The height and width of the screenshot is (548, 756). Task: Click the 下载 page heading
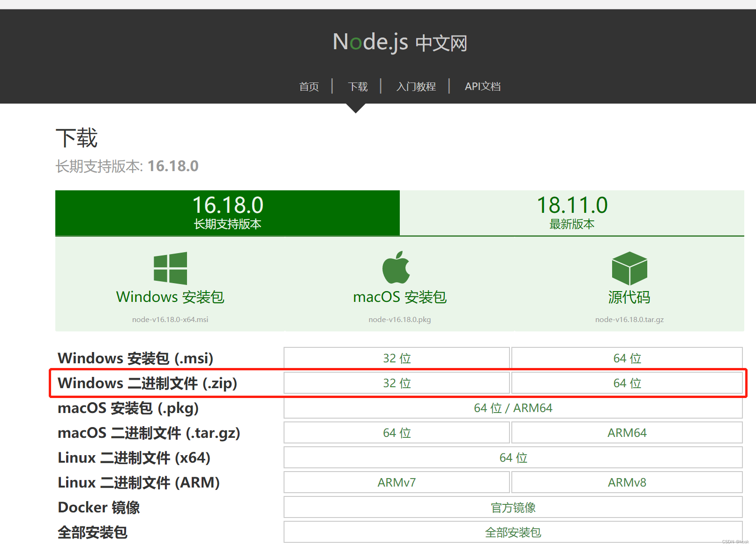point(76,138)
